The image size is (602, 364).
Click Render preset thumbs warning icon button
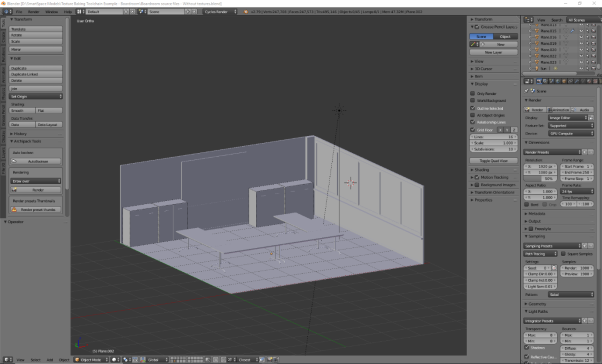(x=36, y=210)
